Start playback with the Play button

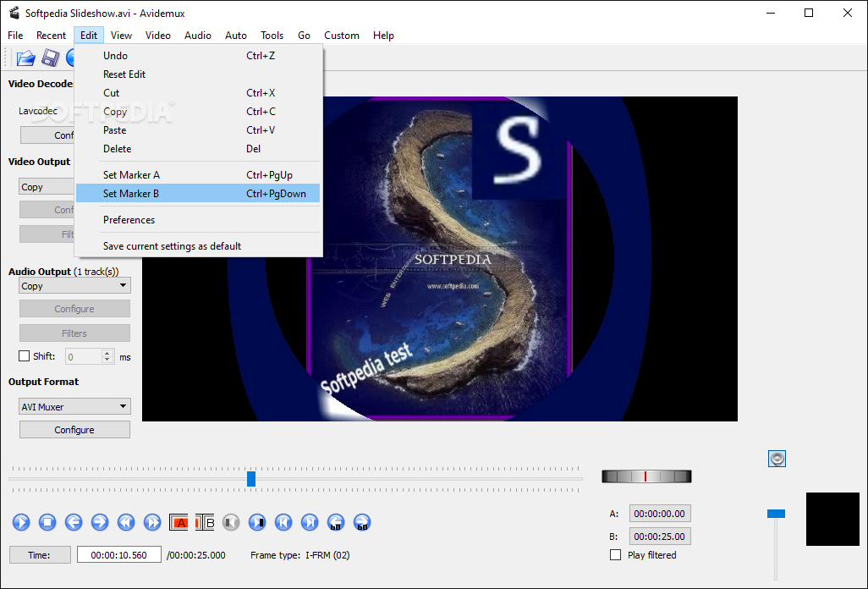pos(21,522)
